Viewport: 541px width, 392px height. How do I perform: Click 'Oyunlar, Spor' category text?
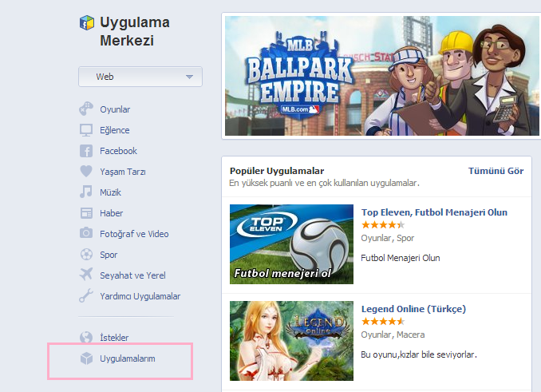(x=388, y=238)
